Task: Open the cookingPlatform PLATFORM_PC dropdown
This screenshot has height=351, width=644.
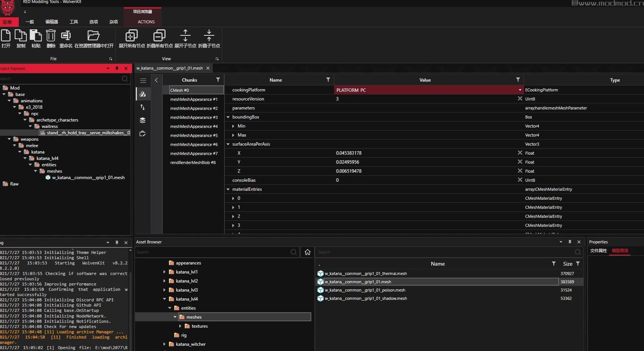Action: point(520,90)
